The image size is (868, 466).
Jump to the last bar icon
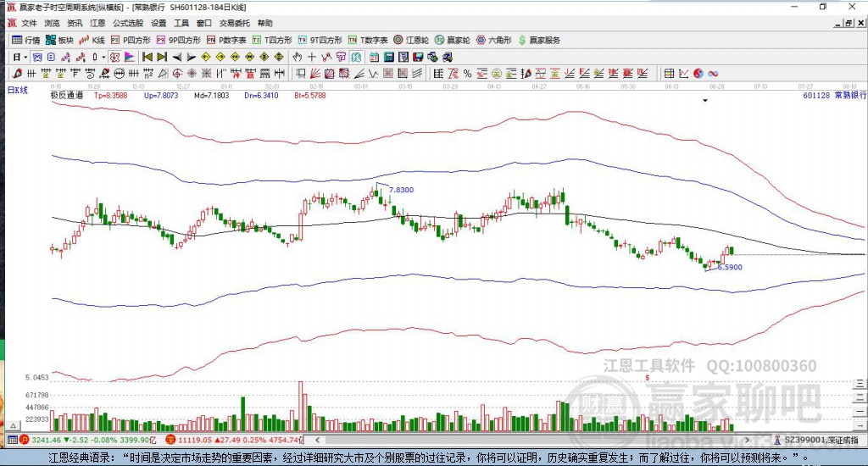(x=162, y=57)
